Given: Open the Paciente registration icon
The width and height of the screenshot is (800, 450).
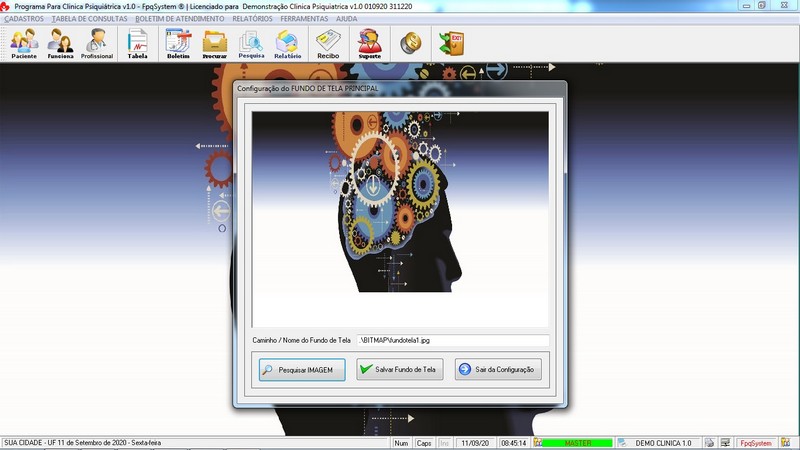Looking at the screenshot, I should coord(24,44).
